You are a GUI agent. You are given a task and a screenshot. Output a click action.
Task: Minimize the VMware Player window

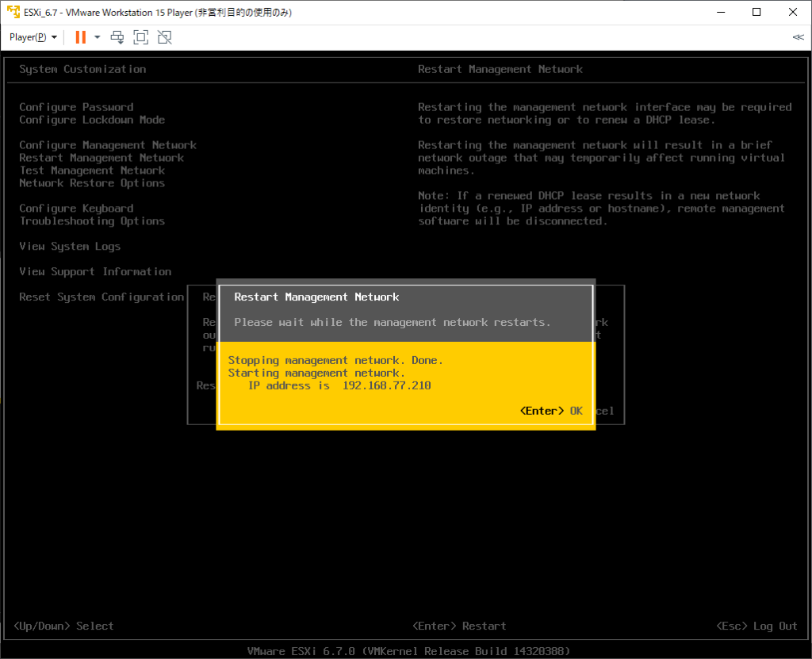(x=721, y=12)
